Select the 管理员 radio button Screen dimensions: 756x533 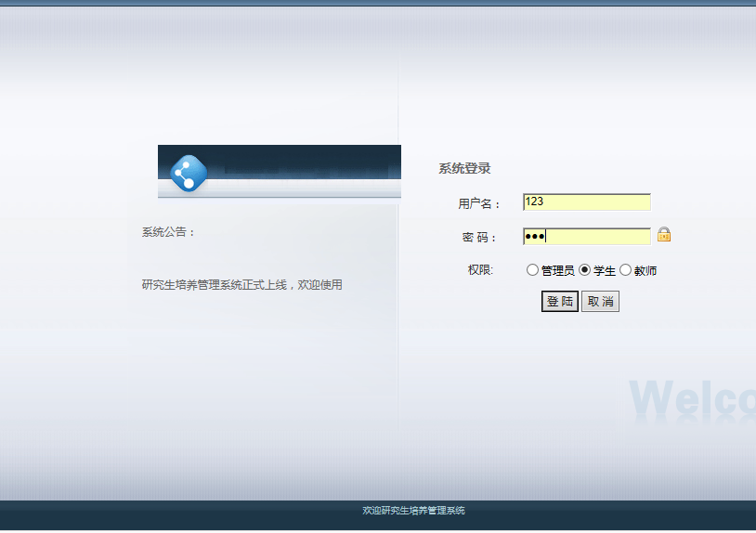pos(532,270)
